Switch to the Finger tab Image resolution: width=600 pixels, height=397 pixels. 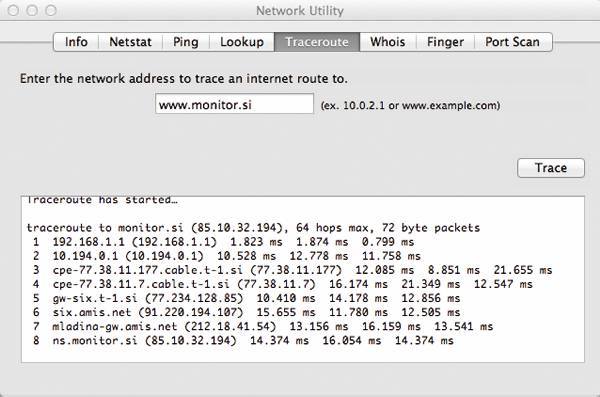click(445, 42)
